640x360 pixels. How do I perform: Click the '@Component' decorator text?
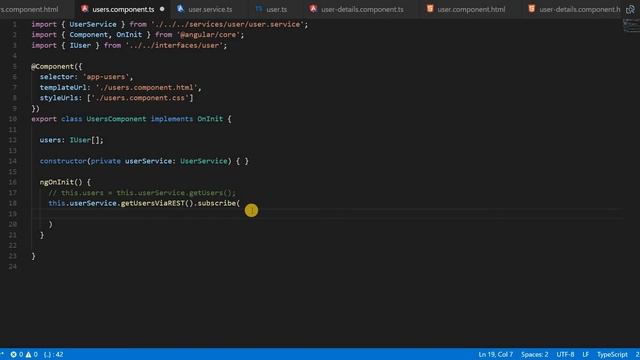[52, 66]
